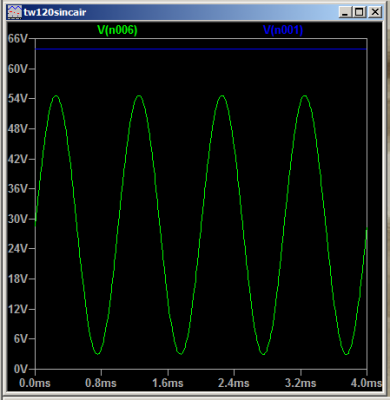The image size is (390, 400).
Task: Click the last green waveform trough
Action: [x=346, y=354]
